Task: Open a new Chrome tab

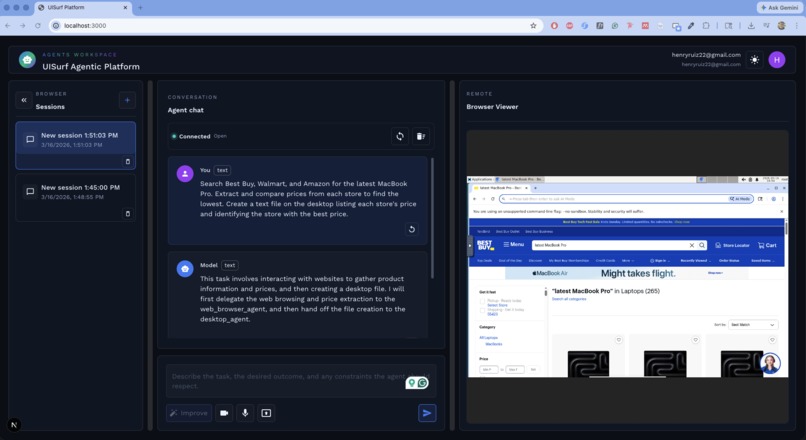Action: (140, 8)
